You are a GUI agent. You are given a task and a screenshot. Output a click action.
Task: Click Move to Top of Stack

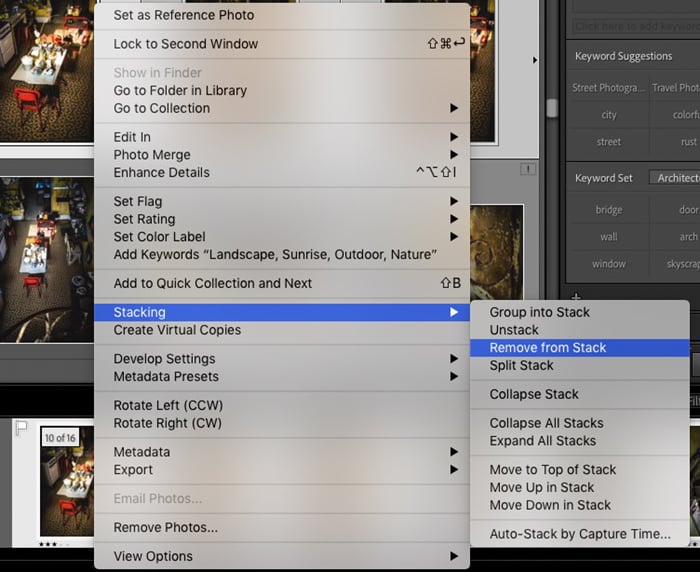580,470
